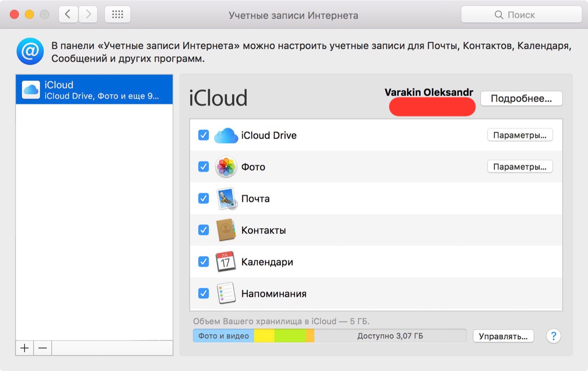The width and height of the screenshot is (588, 371).
Task: Click the yellow storage bar segment
Action: (x=264, y=336)
